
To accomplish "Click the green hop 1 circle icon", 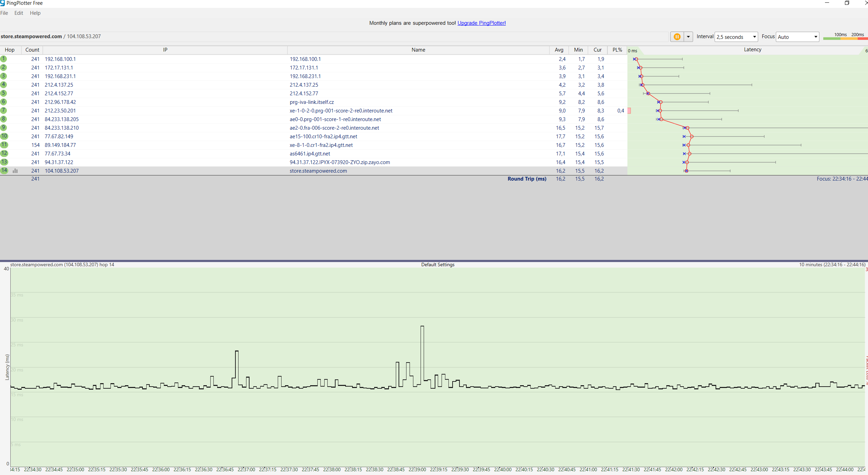I will (x=4, y=59).
